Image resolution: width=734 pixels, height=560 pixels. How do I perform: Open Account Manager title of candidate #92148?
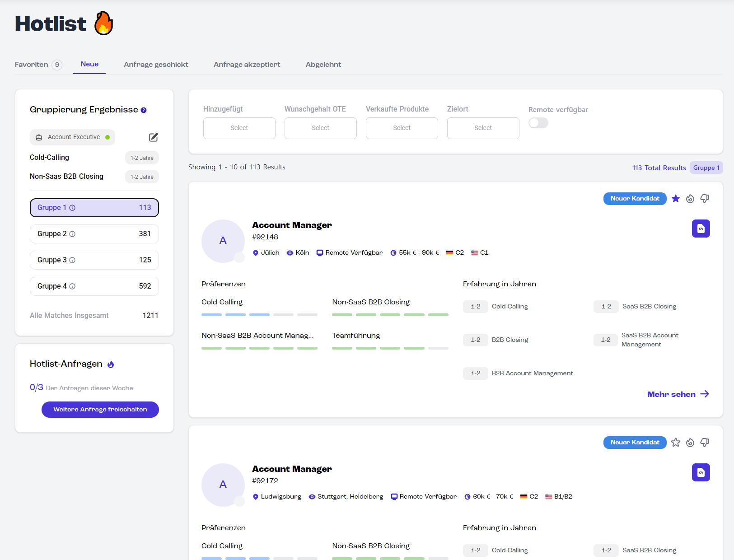292,225
